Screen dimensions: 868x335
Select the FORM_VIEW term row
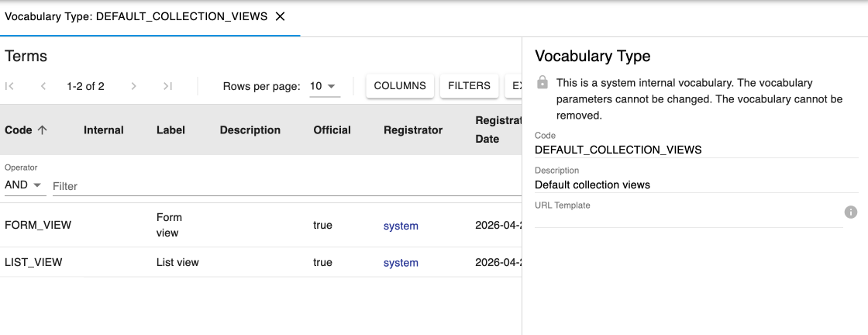260,226
